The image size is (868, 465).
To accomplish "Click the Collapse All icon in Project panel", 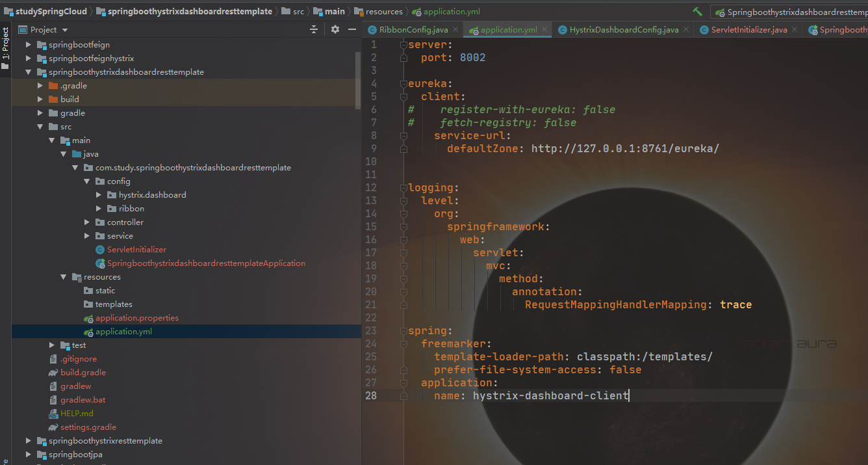I will [314, 29].
